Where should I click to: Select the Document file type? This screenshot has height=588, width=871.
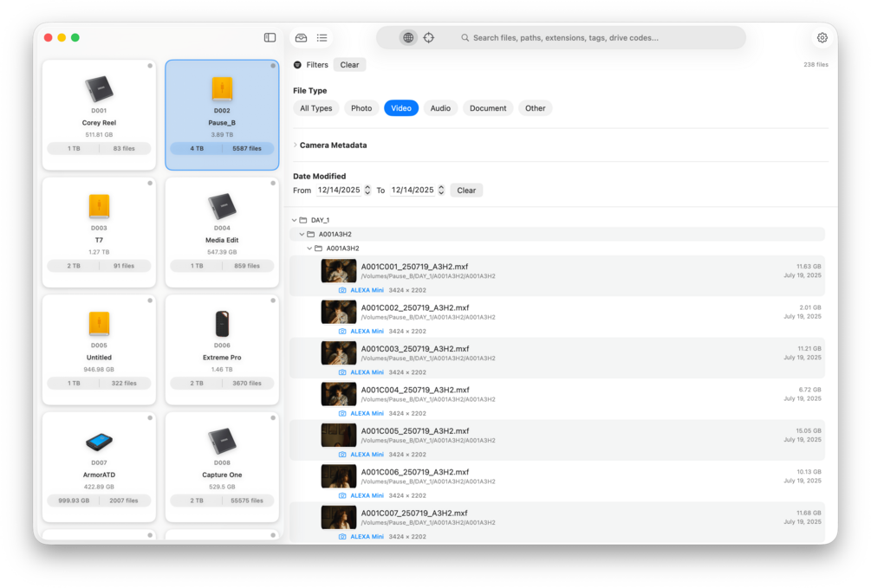coord(488,108)
